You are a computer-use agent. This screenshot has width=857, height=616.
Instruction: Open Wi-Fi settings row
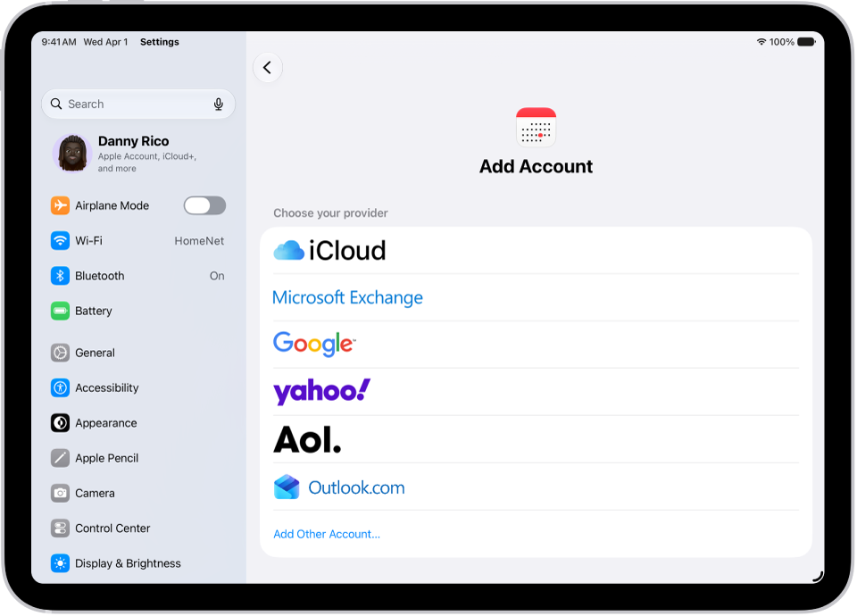(137, 240)
